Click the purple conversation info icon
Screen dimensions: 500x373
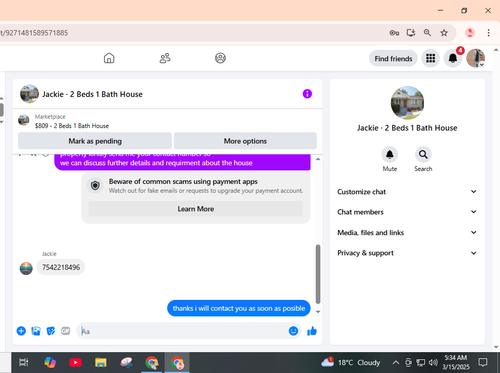point(307,94)
